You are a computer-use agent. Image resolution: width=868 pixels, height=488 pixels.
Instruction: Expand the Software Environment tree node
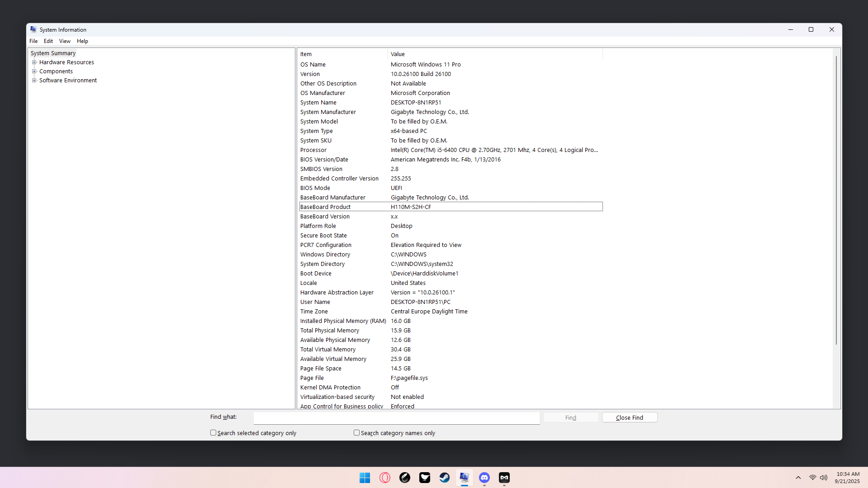tap(34, 81)
